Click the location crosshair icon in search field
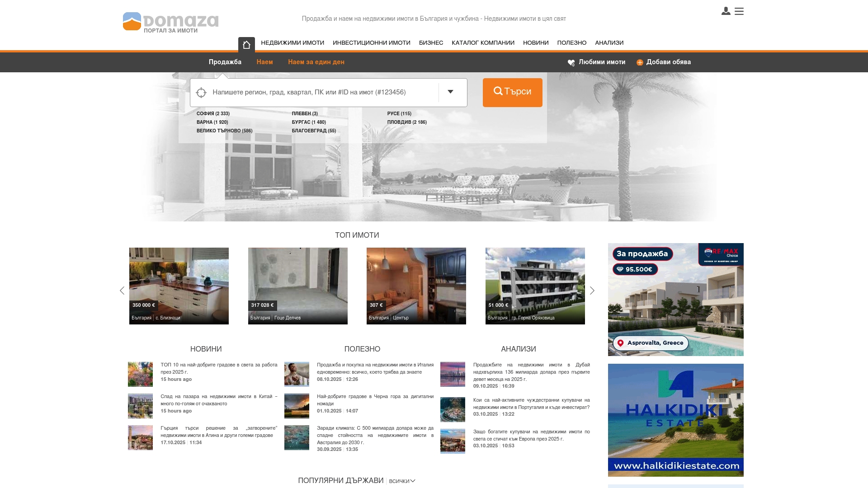Viewport: 868px width, 488px height. 201,92
